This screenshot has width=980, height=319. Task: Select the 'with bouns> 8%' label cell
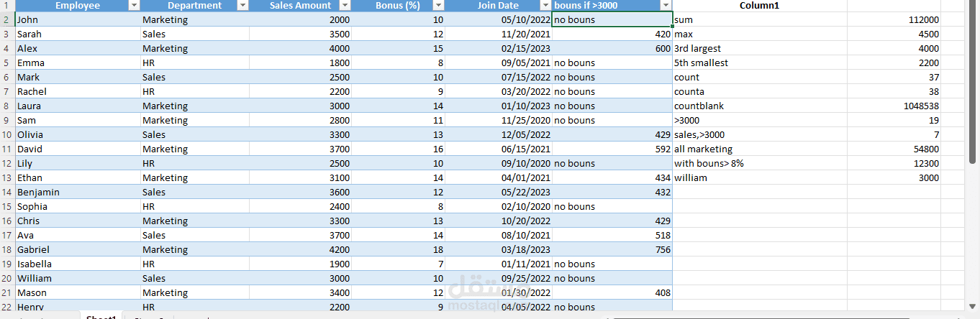(x=760, y=163)
